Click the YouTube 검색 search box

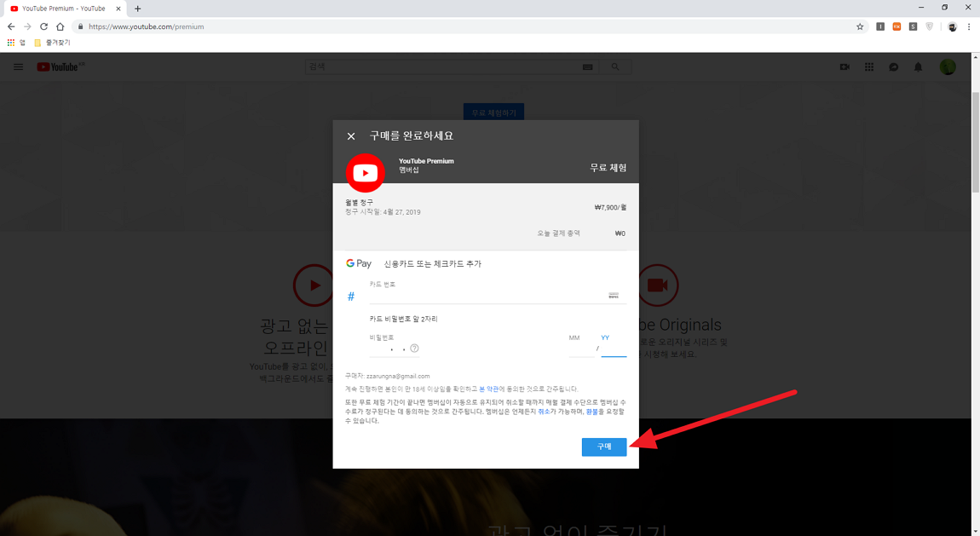point(441,66)
